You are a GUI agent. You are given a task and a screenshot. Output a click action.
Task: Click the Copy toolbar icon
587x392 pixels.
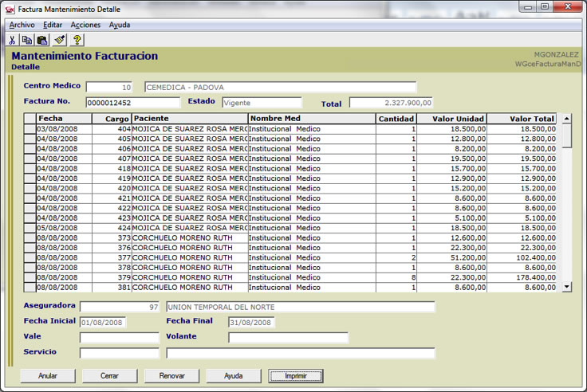27,40
